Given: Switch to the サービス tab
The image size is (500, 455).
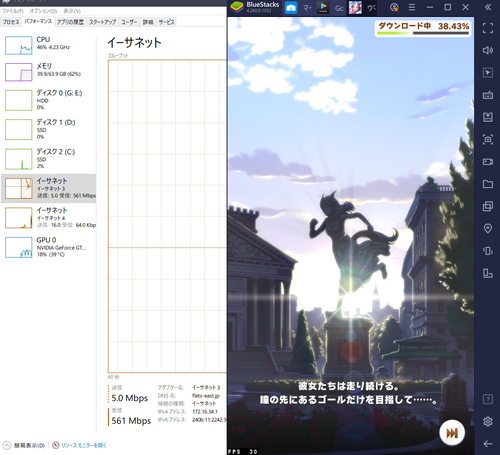Looking at the screenshot, I should [x=166, y=22].
